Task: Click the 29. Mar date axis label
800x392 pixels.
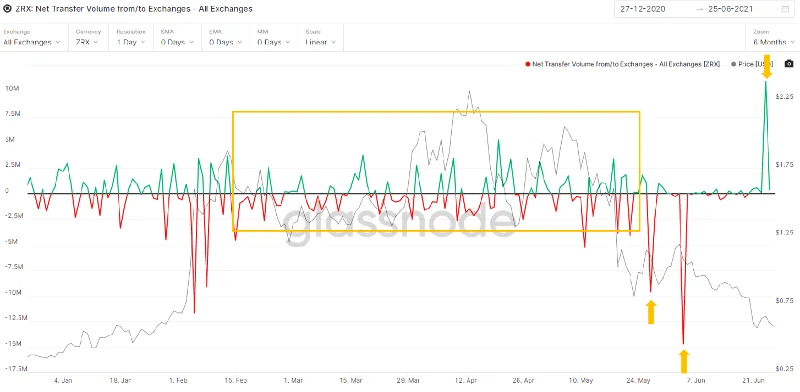Action: [408, 380]
